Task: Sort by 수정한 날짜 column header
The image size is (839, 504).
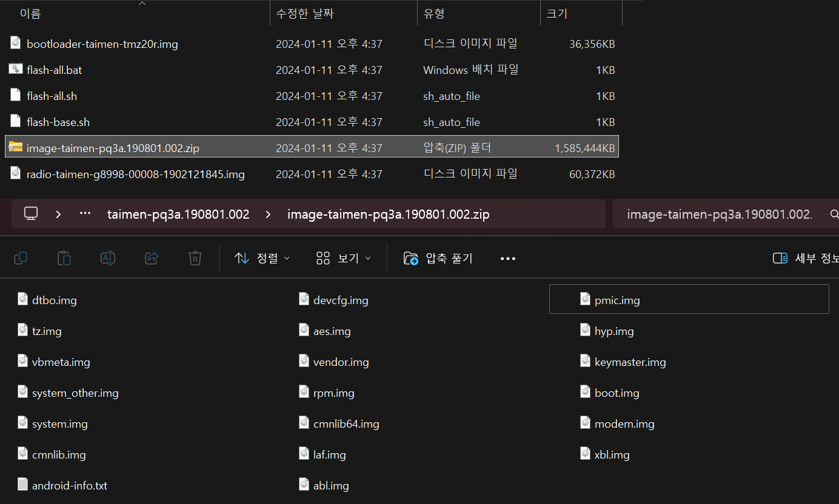Action: click(x=305, y=13)
